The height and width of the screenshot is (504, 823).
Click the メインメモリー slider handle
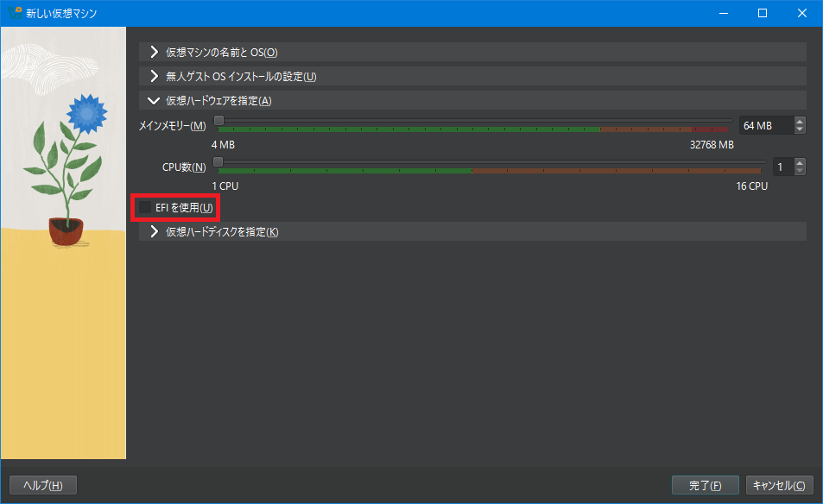(x=218, y=121)
